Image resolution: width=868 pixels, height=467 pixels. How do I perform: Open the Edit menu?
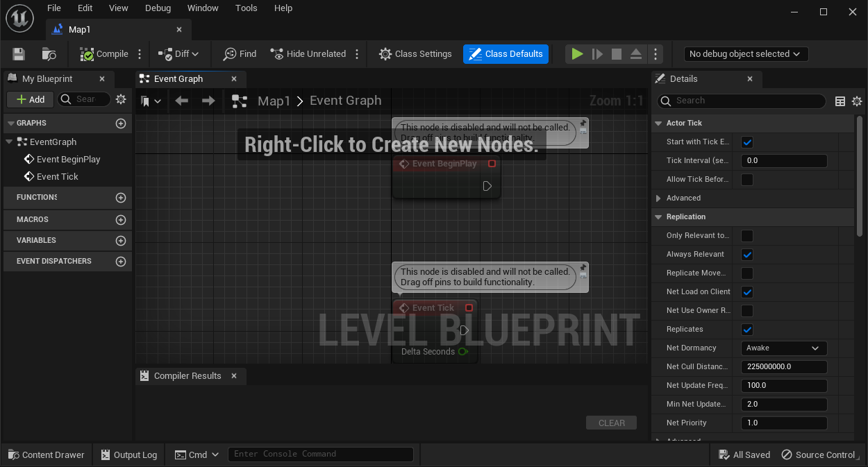(x=85, y=8)
